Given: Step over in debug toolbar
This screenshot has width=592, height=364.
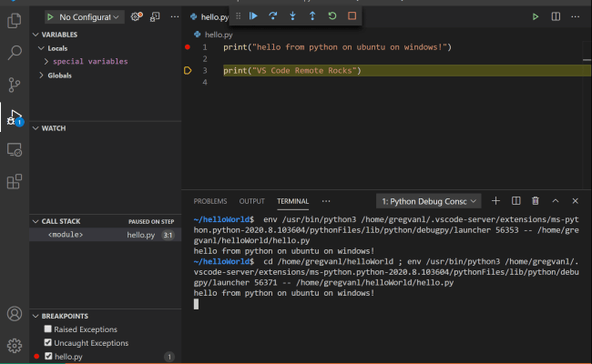Looking at the screenshot, I should (x=273, y=15).
